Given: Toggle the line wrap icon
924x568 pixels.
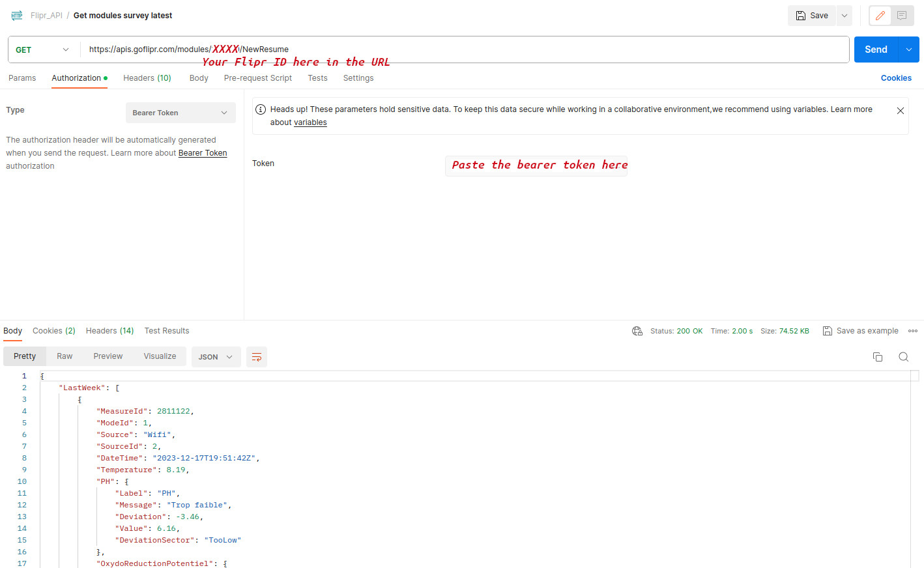Looking at the screenshot, I should click(257, 357).
